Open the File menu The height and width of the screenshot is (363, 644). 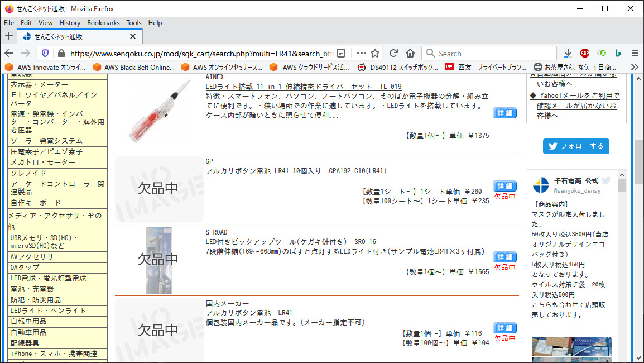8,23
